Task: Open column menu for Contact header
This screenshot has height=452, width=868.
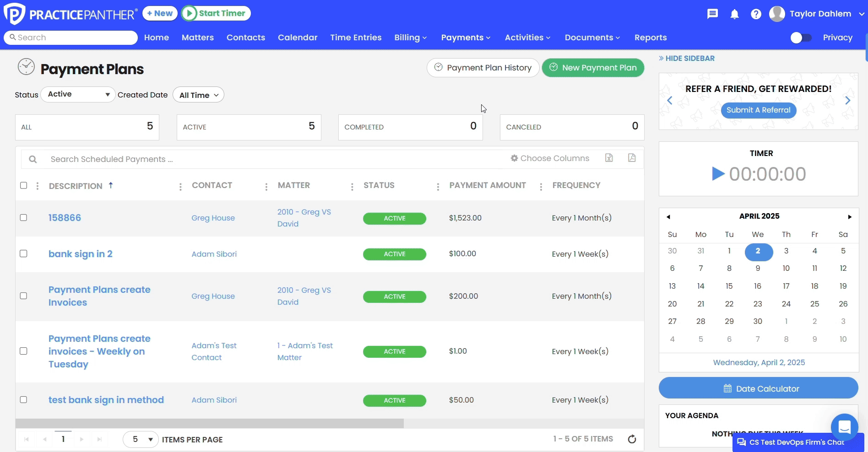Action: (x=266, y=187)
